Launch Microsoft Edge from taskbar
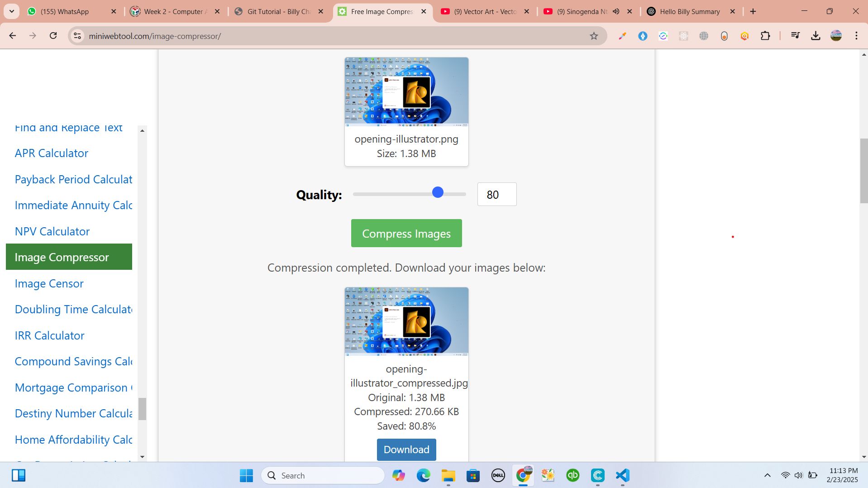Image resolution: width=868 pixels, height=488 pixels. click(x=424, y=475)
